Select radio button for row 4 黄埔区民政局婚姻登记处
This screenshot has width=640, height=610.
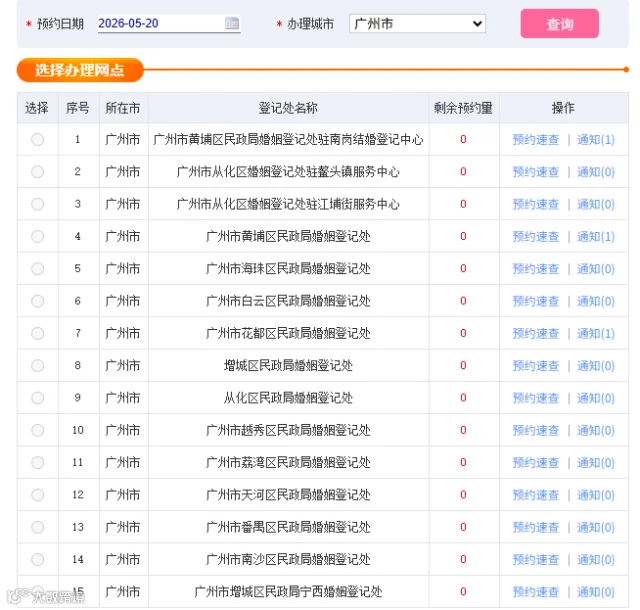[38, 236]
